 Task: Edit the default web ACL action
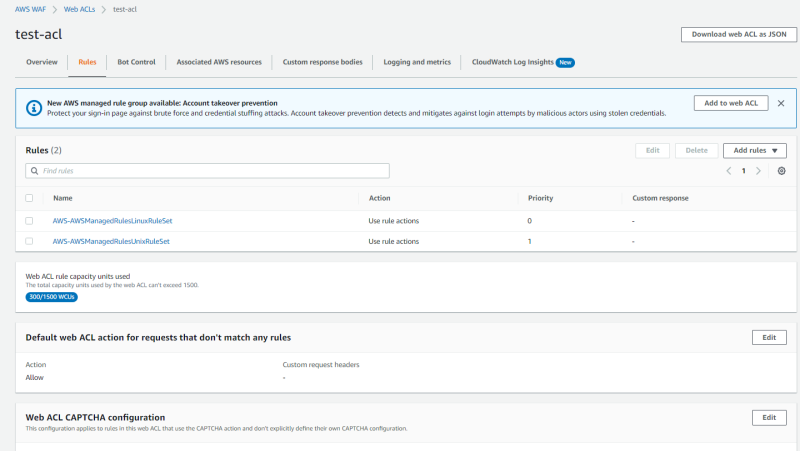(x=768, y=337)
